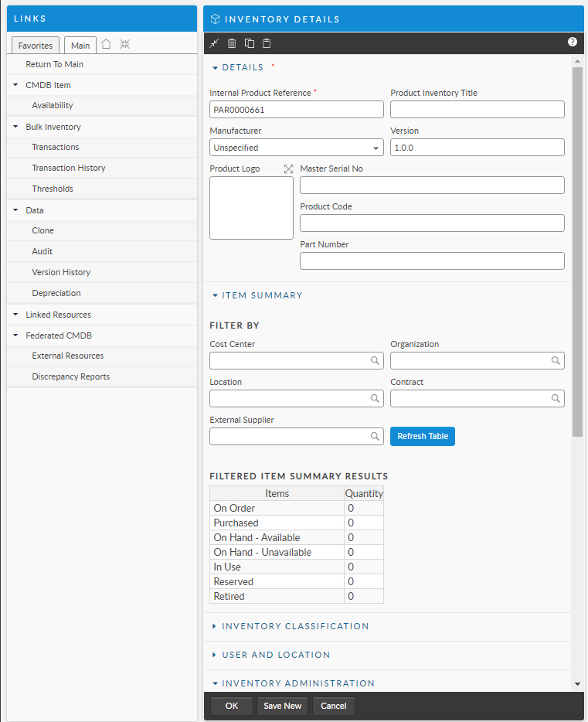
Task: Click the pin icon in the dark toolbar
Action: point(215,43)
